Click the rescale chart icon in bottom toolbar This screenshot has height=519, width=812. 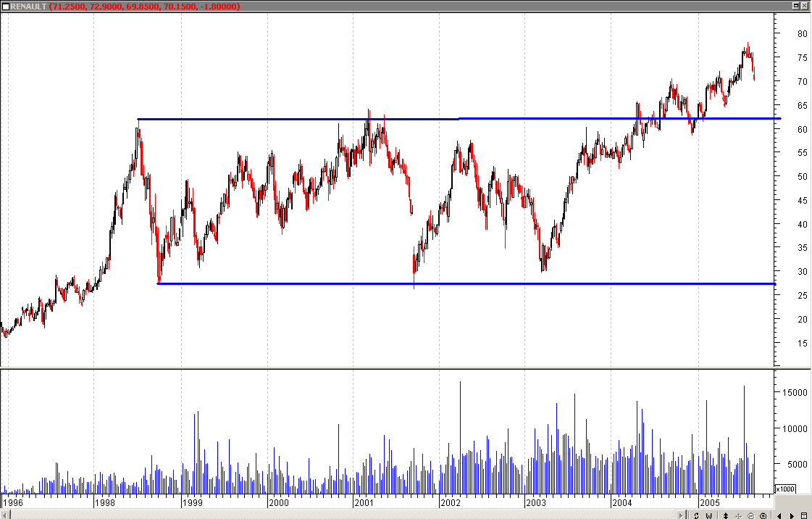pyautogui.click(x=697, y=515)
